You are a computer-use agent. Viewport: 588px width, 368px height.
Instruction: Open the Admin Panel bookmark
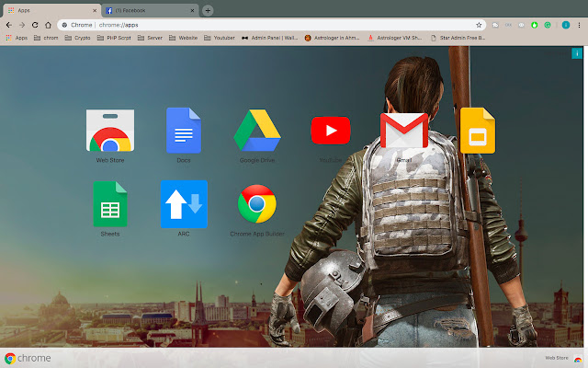click(269, 38)
